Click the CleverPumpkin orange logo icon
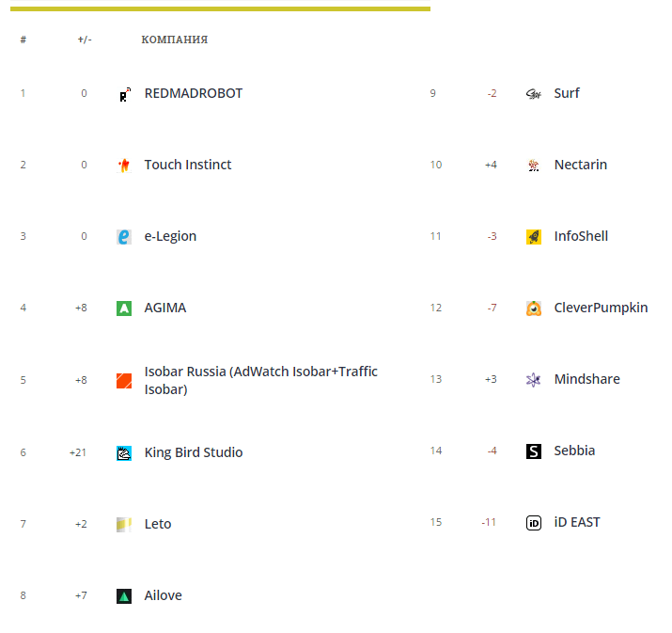The width and height of the screenshot is (672, 633). point(534,309)
